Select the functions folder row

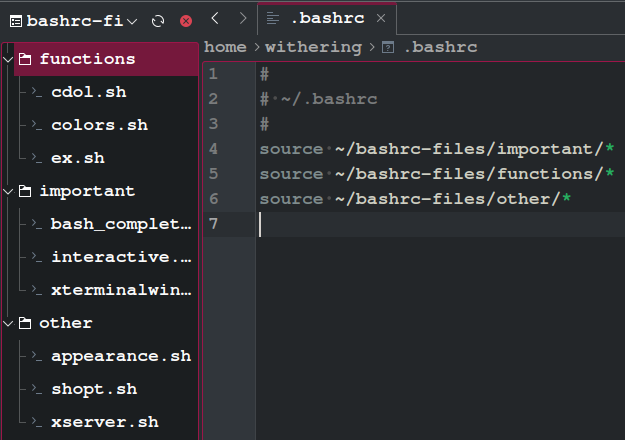106,59
